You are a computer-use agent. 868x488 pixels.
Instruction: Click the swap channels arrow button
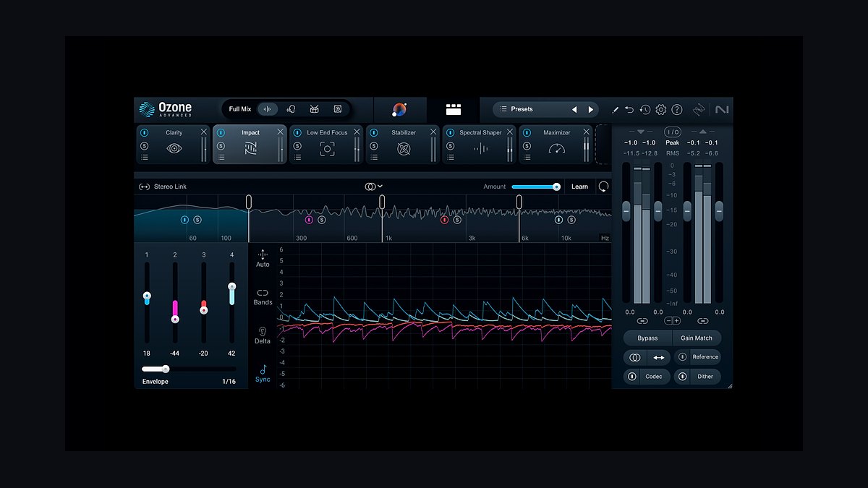pyautogui.click(x=659, y=357)
